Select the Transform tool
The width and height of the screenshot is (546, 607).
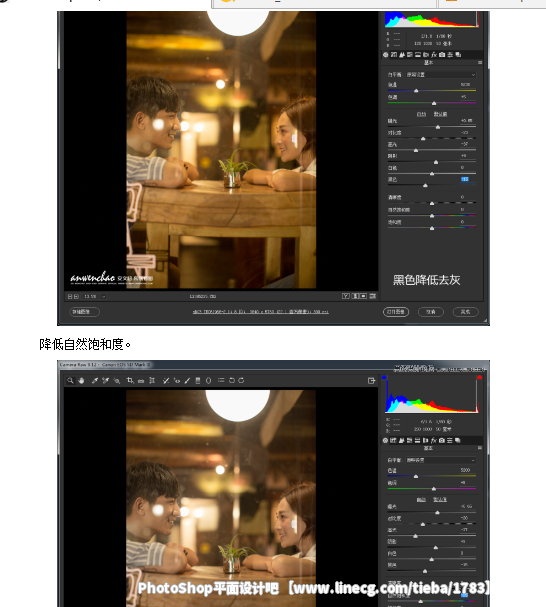pos(152,381)
